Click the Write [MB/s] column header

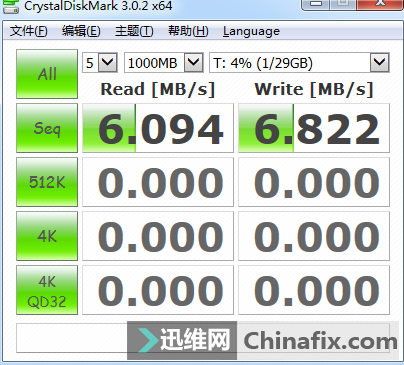314,89
